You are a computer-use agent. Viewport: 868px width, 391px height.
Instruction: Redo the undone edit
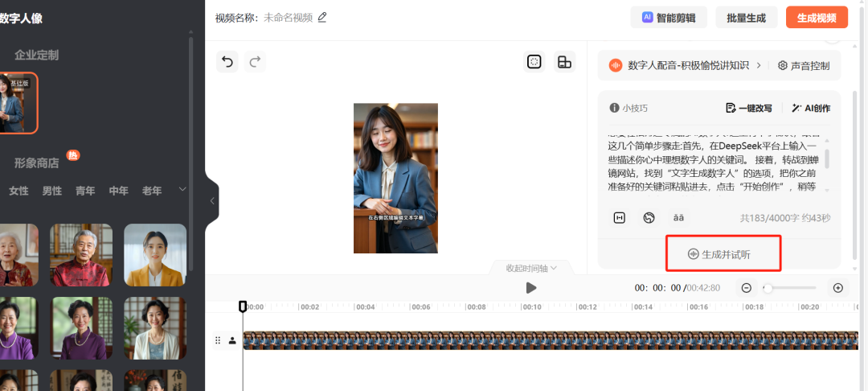tap(255, 61)
